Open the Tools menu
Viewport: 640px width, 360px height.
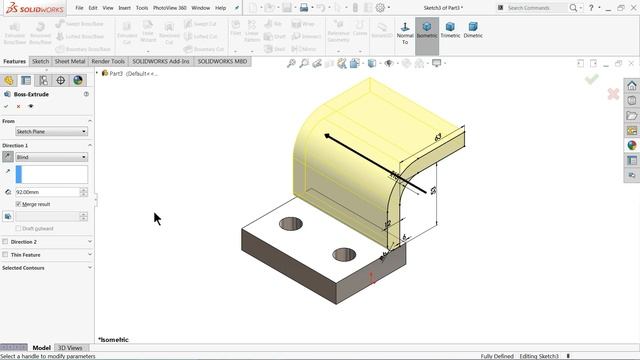[x=142, y=8]
